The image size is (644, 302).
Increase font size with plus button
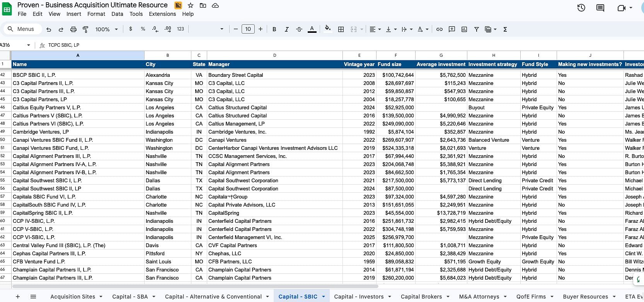click(261, 29)
